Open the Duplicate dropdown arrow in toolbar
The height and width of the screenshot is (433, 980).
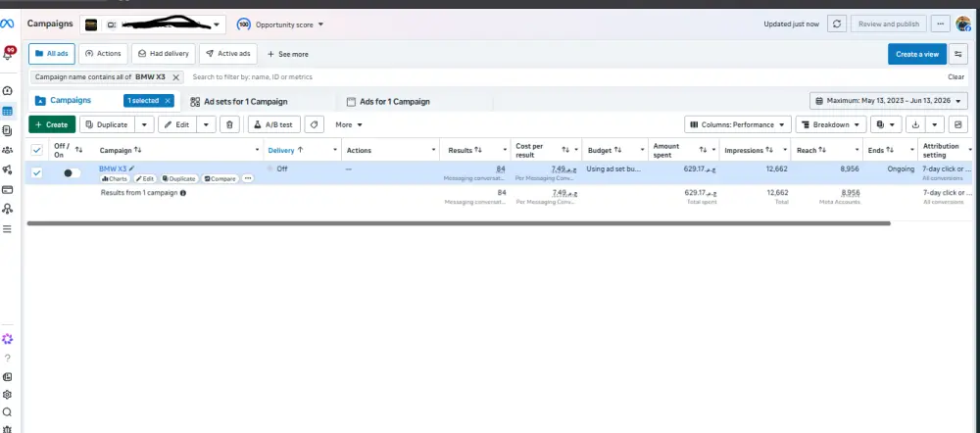tap(144, 124)
